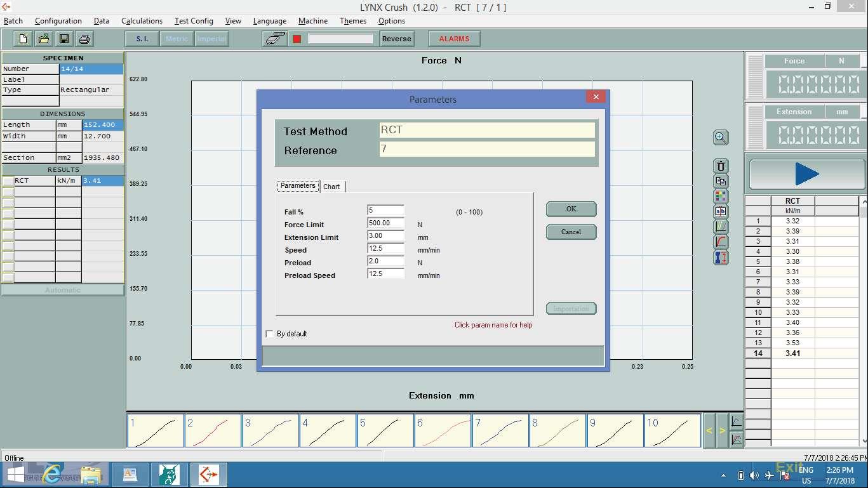868x488 pixels.
Task: Go to next curve thumbnails with right arrow
Action: click(722, 431)
